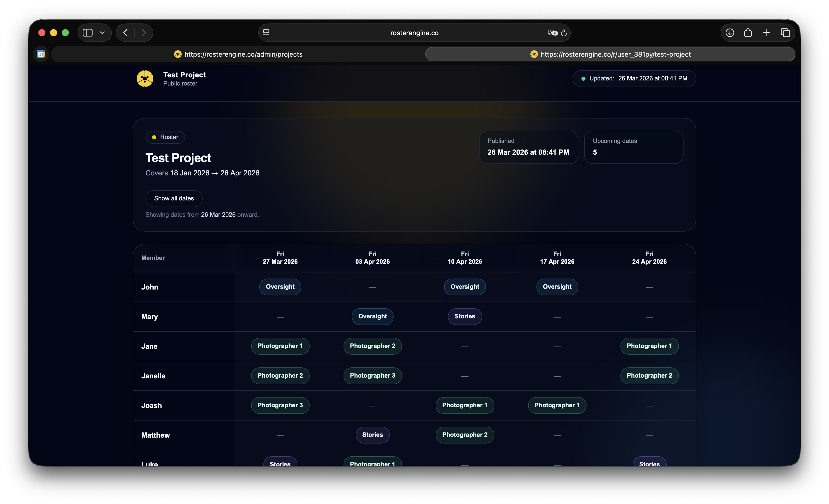Select the user_381py/test-project tab

(x=610, y=54)
